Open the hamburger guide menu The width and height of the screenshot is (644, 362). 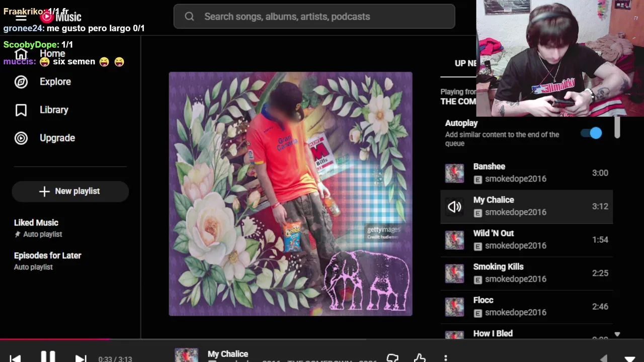[21, 17]
